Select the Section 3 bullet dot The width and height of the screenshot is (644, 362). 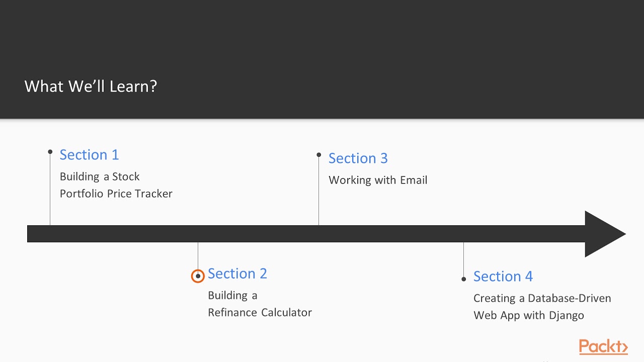click(318, 155)
